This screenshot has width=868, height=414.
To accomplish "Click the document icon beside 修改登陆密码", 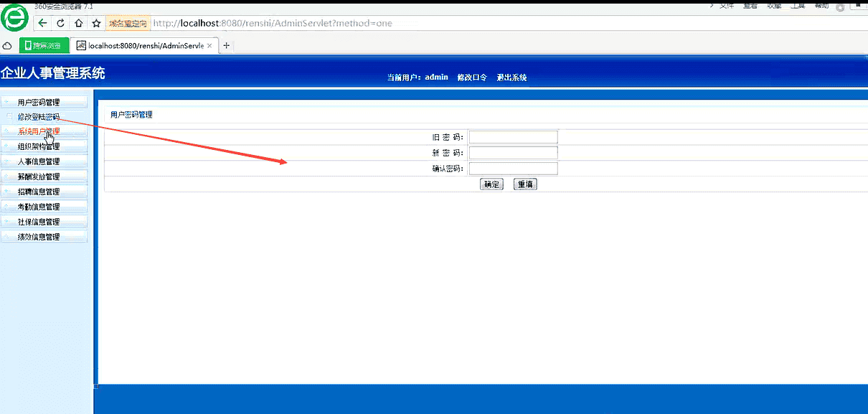I will [x=9, y=116].
